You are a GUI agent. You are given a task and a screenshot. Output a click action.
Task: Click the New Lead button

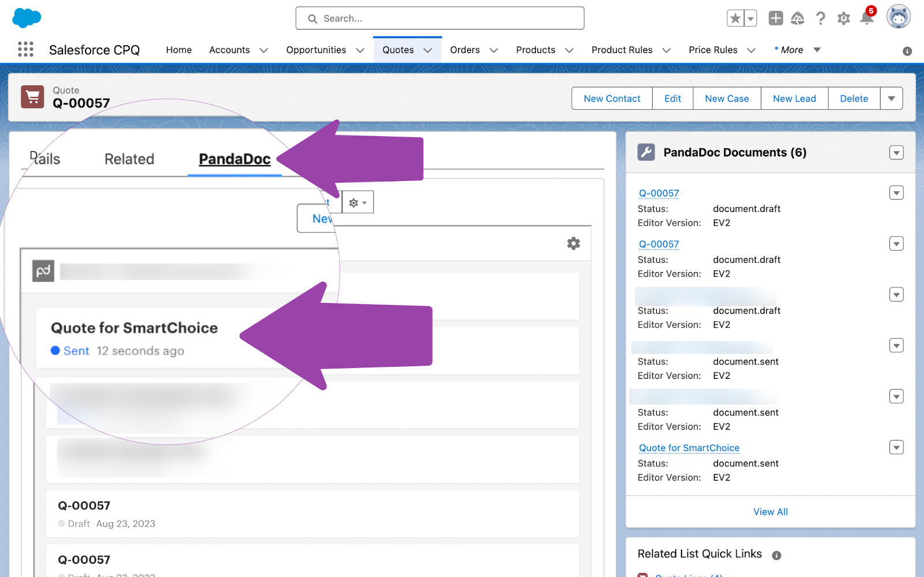[795, 98]
